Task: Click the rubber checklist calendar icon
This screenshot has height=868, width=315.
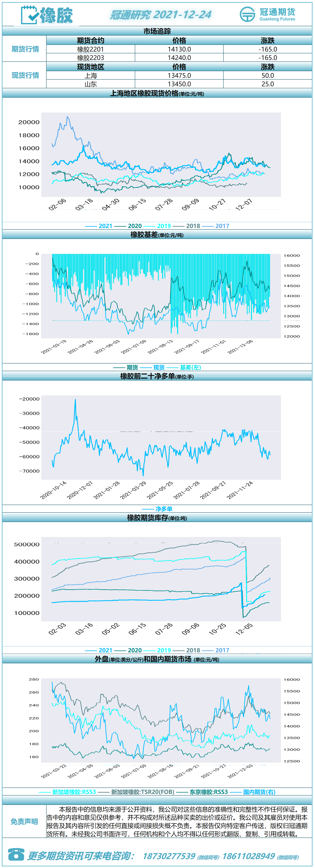Action: coord(29,15)
